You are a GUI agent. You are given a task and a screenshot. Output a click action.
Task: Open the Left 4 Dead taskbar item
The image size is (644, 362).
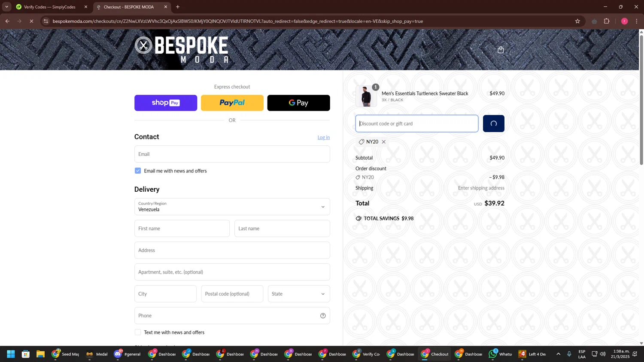pyautogui.click(x=532, y=354)
